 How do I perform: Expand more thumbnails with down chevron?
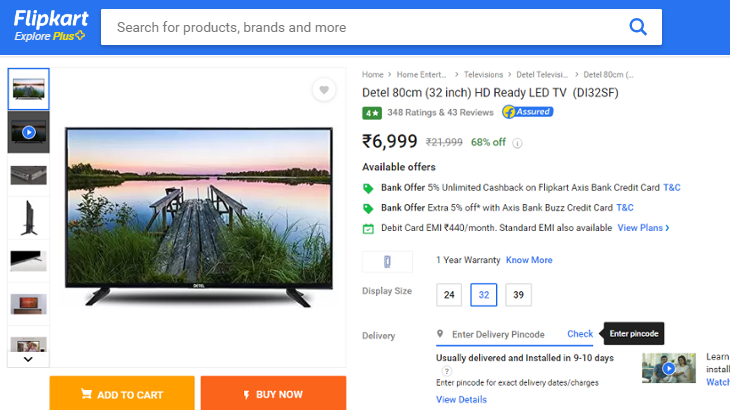[28, 359]
